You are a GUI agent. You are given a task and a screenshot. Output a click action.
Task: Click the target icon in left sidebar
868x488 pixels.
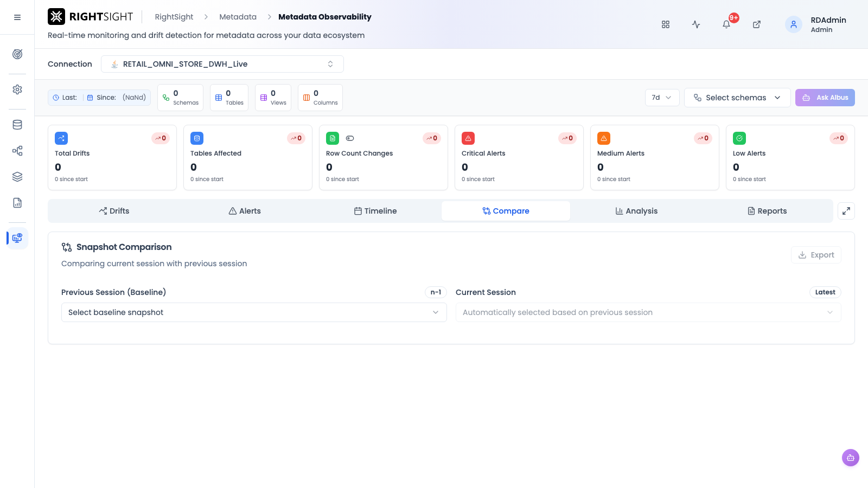coord(17,54)
